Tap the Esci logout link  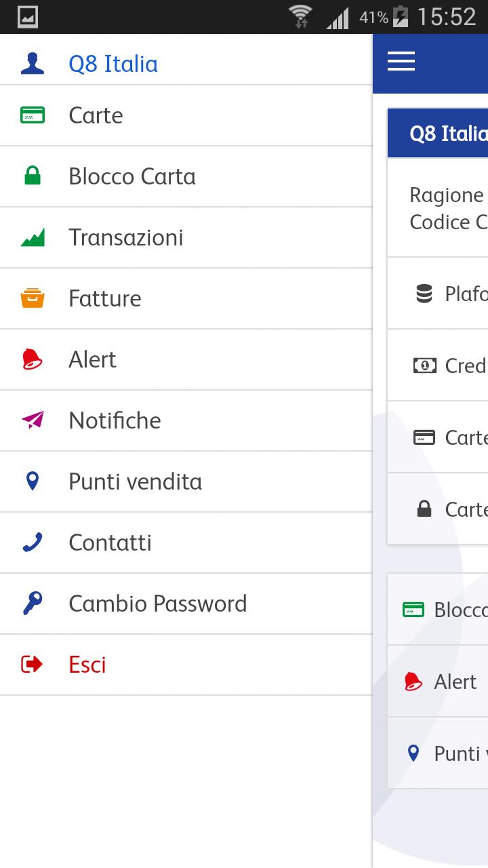(87, 665)
